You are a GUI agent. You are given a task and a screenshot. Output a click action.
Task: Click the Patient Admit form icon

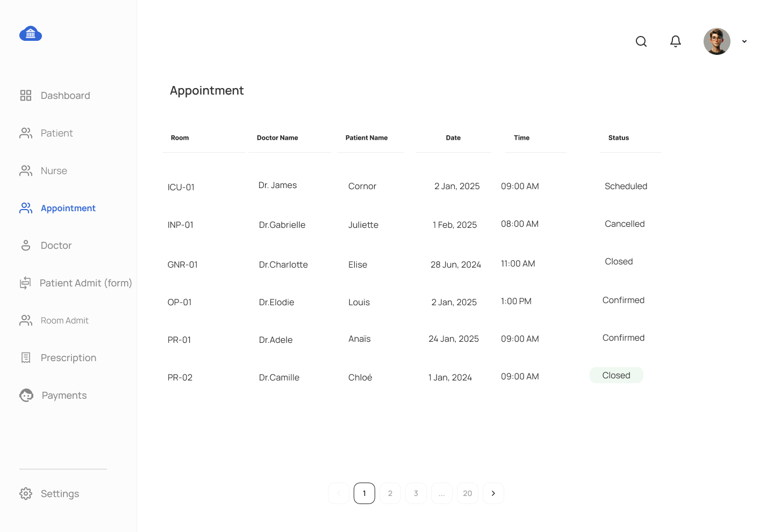tap(25, 283)
